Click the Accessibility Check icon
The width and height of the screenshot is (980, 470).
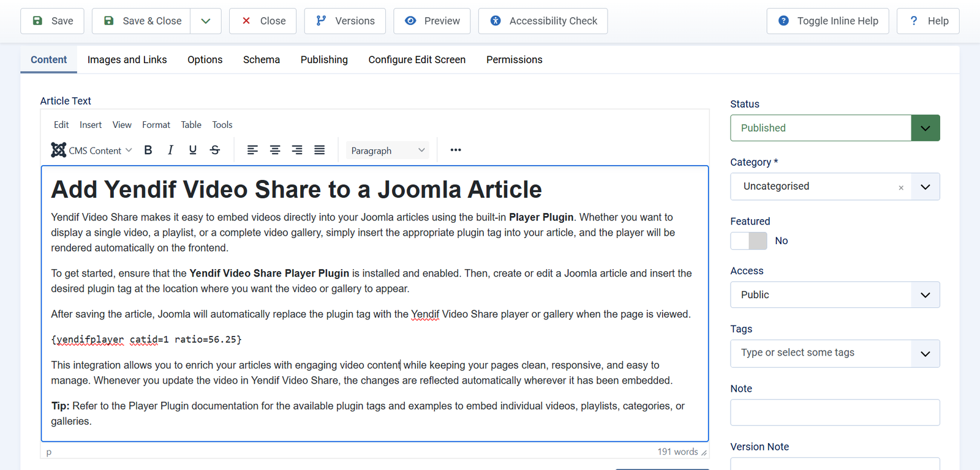coord(496,21)
